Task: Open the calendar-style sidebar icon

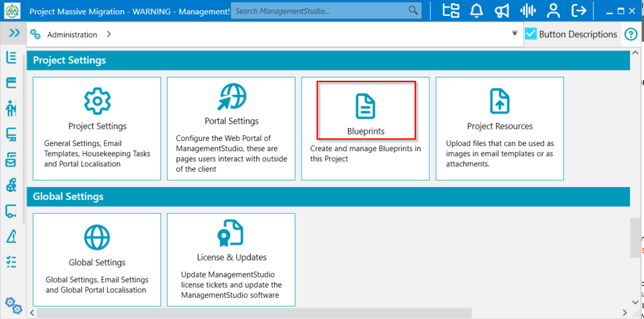Action: [12, 83]
